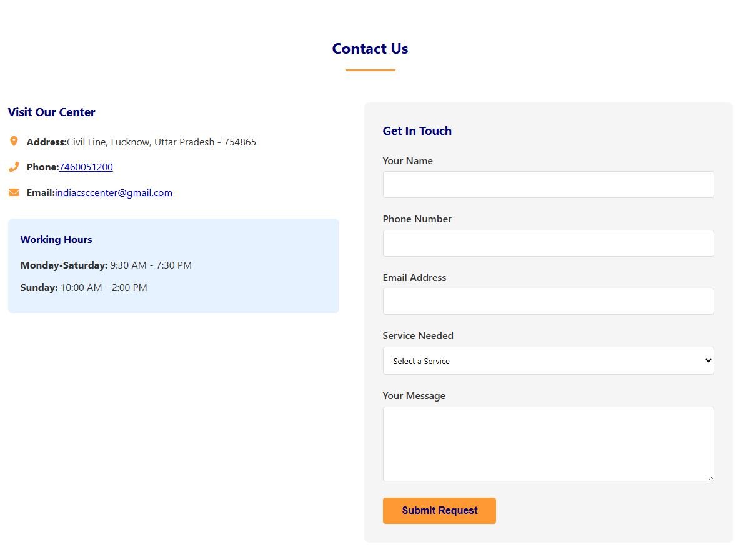Image resolution: width=756 pixels, height=552 pixels.
Task: Open the Select a Service dropdown
Action: tap(548, 360)
